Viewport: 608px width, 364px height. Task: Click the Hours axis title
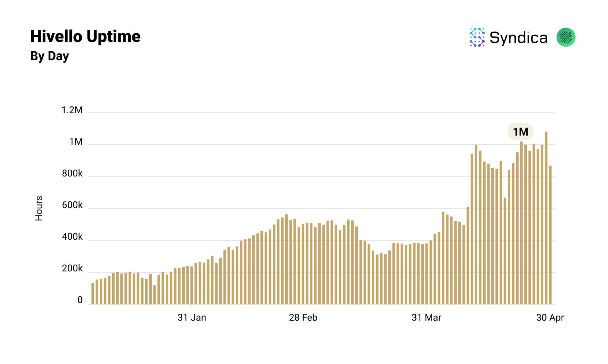click(x=39, y=208)
